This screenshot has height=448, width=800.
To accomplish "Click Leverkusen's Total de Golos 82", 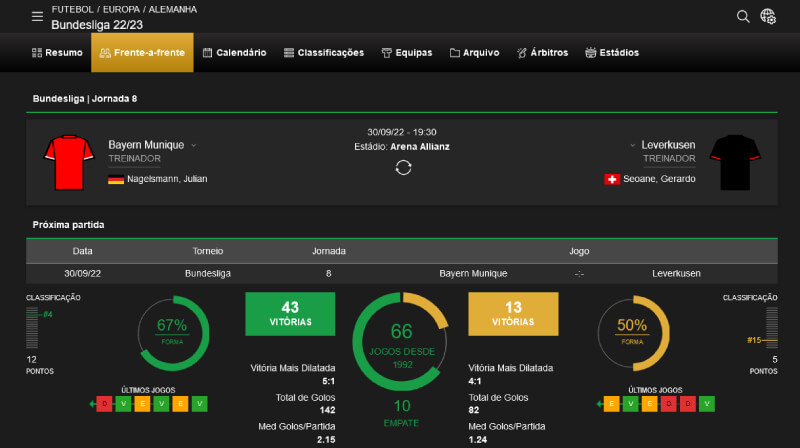I will [473, 410].
